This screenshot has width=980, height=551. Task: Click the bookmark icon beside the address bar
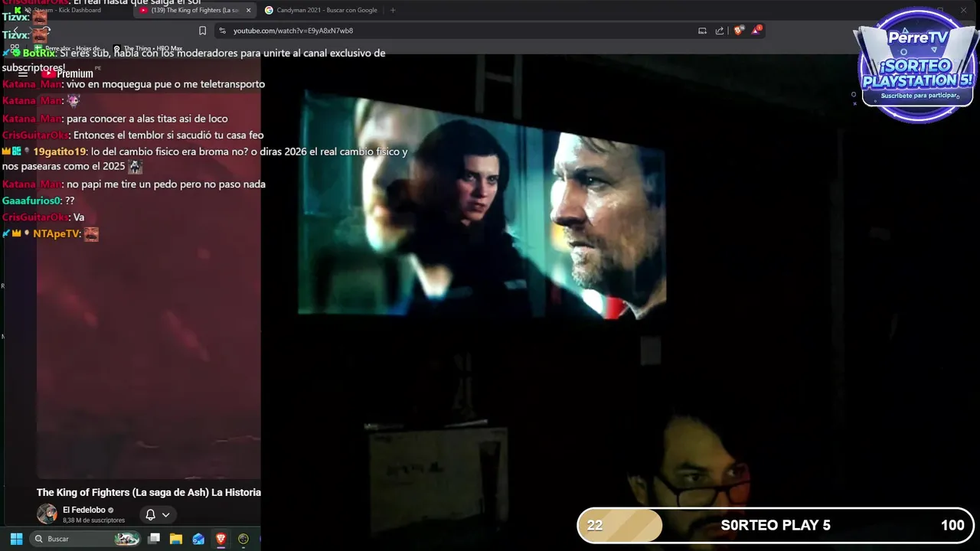(x=202, y=31)
